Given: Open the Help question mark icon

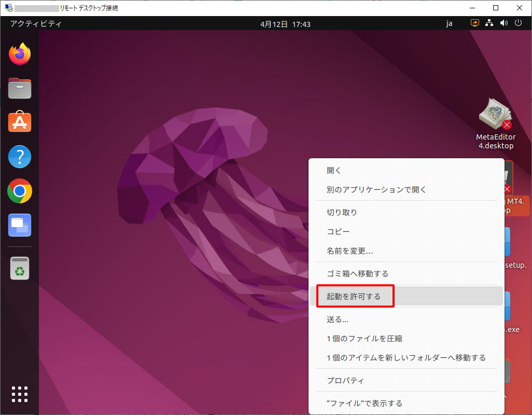Looking at the screenshot, I should click(x=20, y=157).
